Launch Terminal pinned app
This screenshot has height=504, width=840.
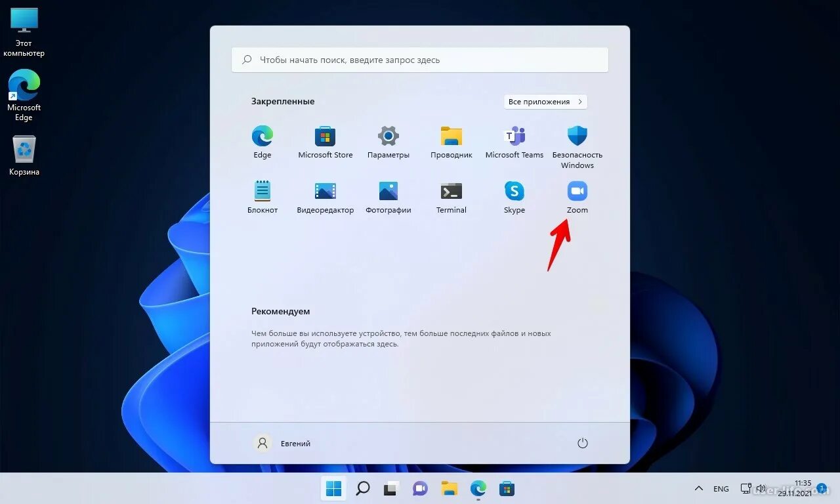451,198
